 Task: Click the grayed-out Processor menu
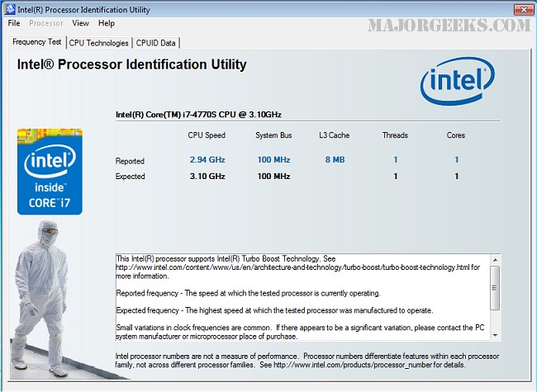(x=46, y=23)
